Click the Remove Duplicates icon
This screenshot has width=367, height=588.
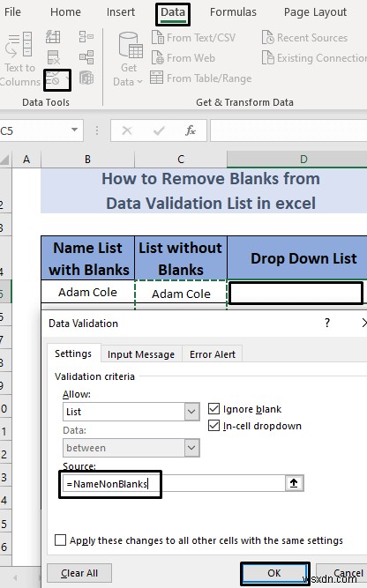click(53, 58)
